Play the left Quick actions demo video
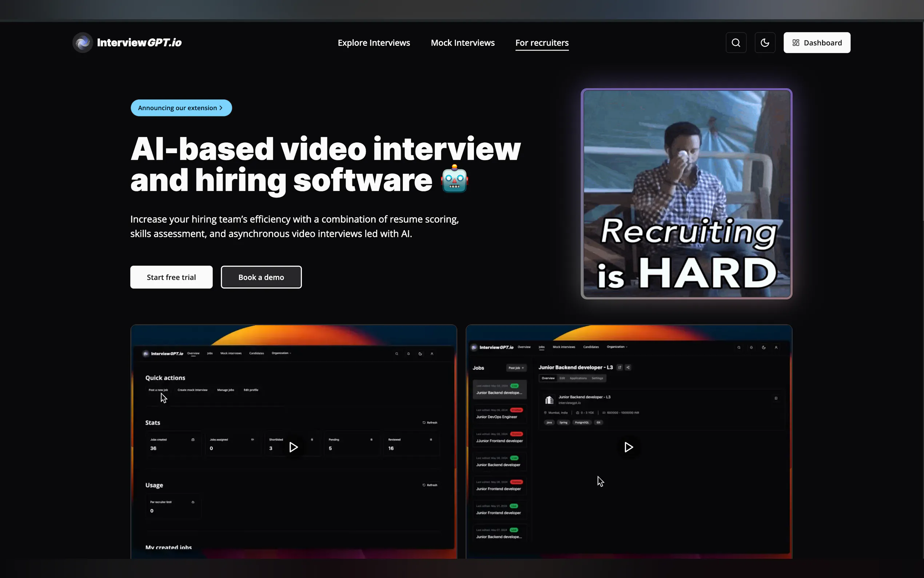The height and width of the screenshot is (578, 924). click(293, 447)
